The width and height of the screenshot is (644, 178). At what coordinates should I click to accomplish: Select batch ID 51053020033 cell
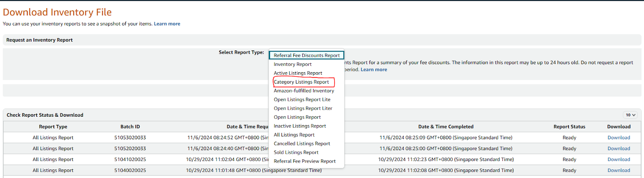(x=130, y=138)
